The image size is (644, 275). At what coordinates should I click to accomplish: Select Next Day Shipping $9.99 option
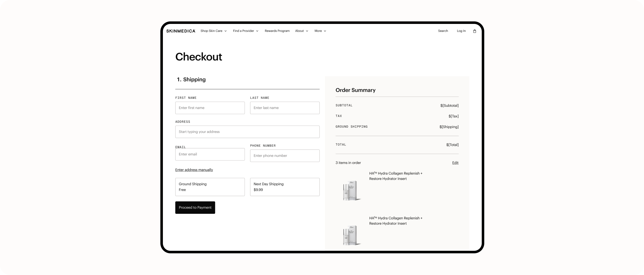pyautogui.click(x=285, y=187)
